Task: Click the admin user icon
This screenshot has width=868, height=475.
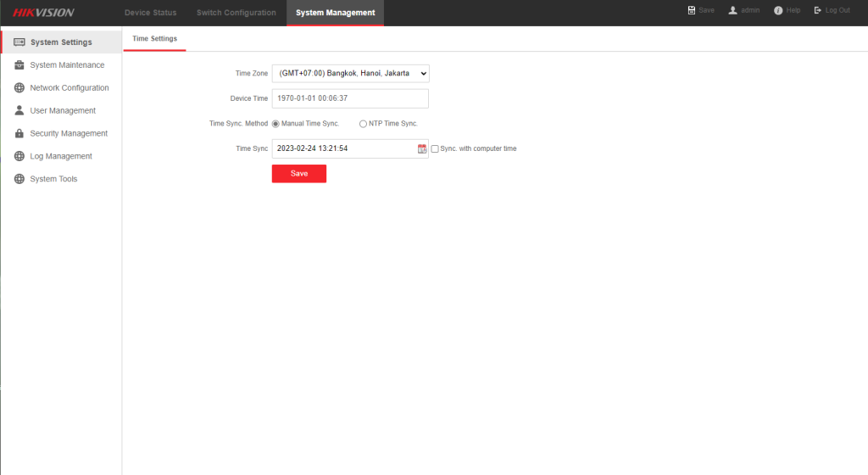Action: pos(733,10)
